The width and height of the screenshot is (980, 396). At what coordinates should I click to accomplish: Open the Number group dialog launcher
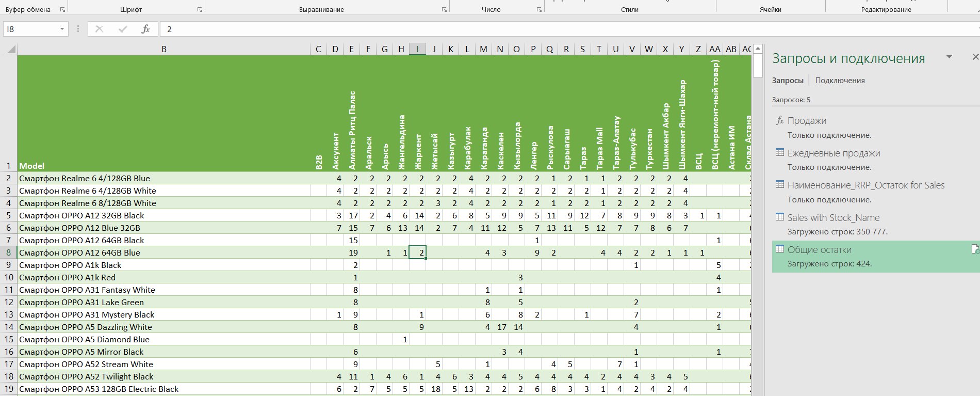tap(539, 9)
